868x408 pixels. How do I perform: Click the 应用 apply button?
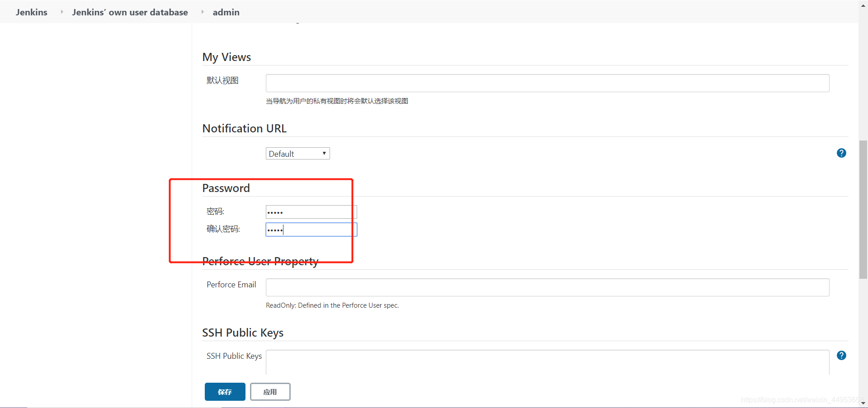click(270, 392)
